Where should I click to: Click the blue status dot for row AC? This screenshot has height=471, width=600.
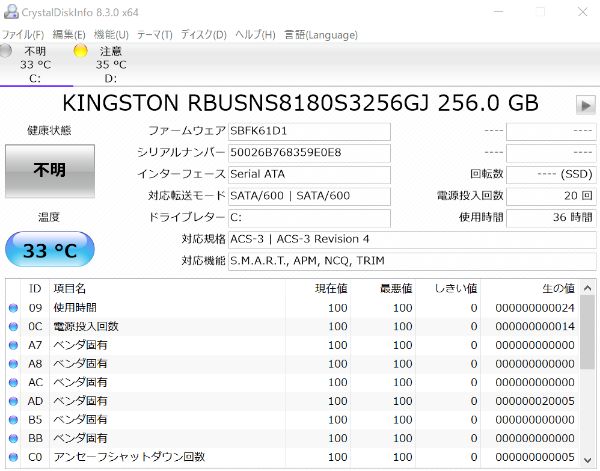(x=13, y=383)
